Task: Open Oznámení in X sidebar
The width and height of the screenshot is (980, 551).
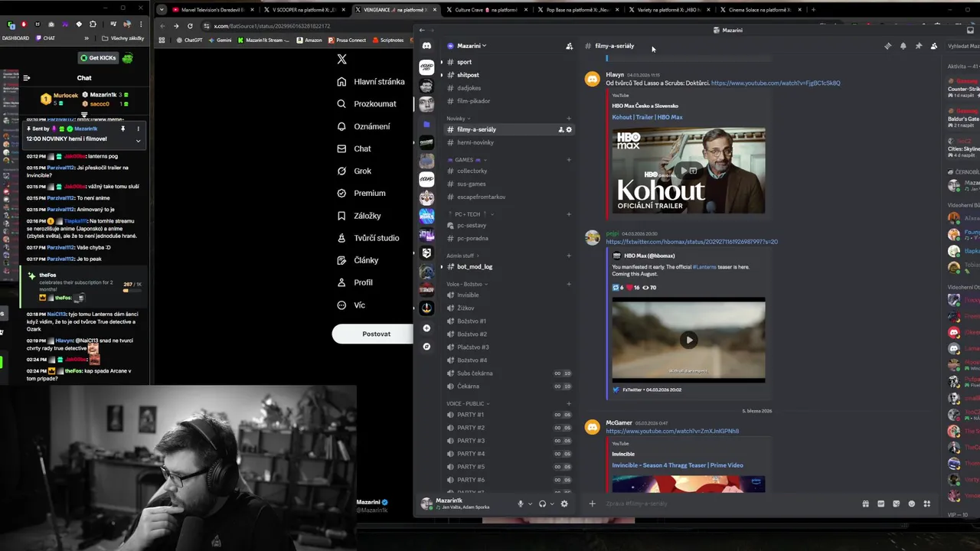Action: tap(363, 126)
